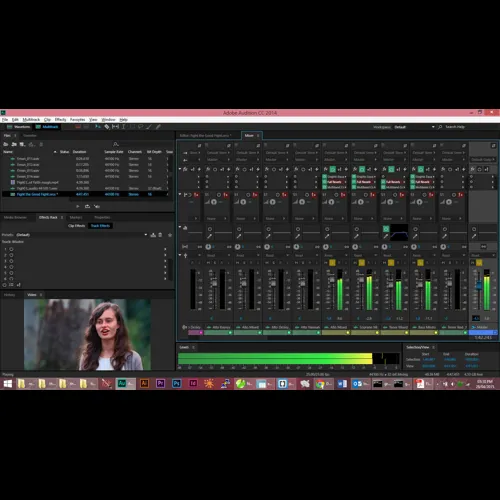Open the Master track automation Read dropdown
The image size is (500, 500).
pos(483,255)
